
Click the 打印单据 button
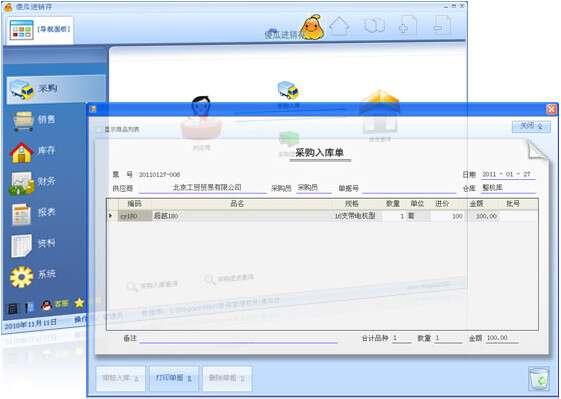pyautogui.click(x=174, y=378)
